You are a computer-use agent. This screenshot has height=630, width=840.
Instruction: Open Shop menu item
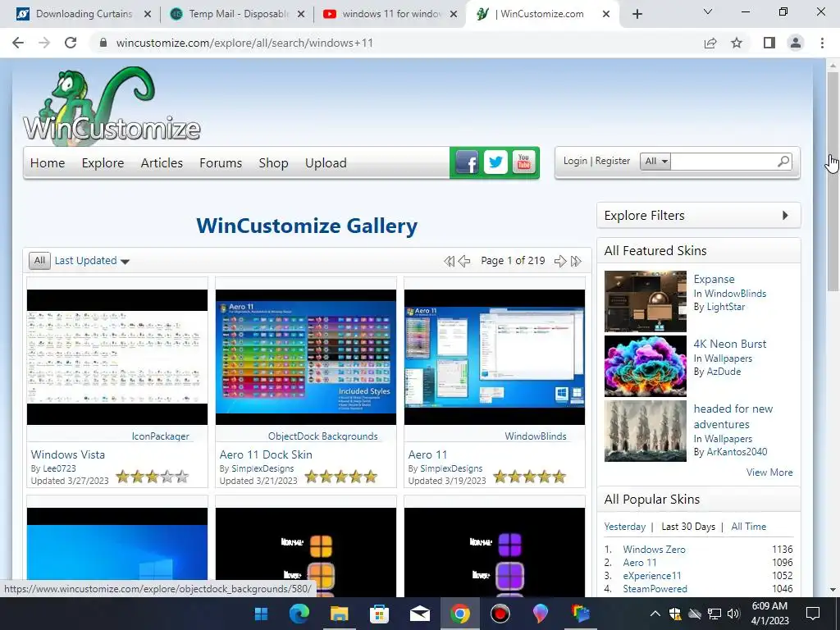[273, 163]
